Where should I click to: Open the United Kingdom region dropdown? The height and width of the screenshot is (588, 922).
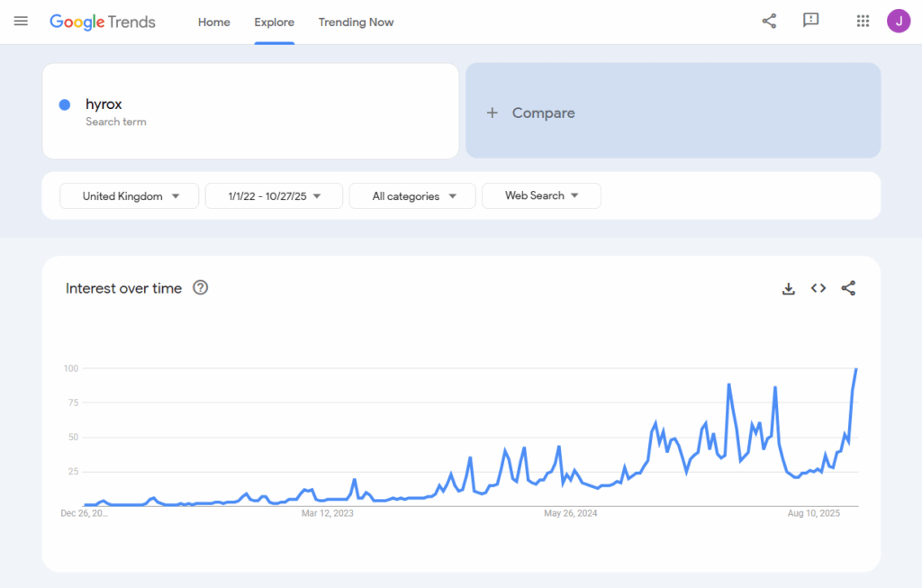click(x=129, y=195)
